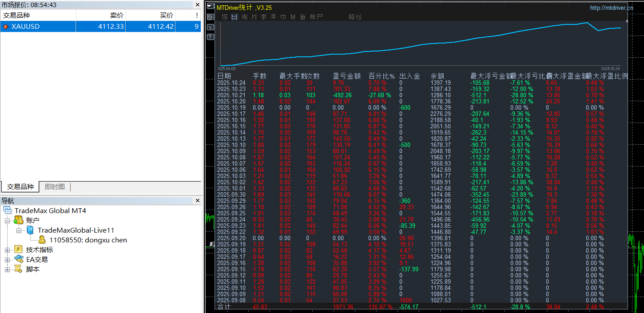
Task: Click the 盈亏金额 profit column header
Action: pos(346,76)
